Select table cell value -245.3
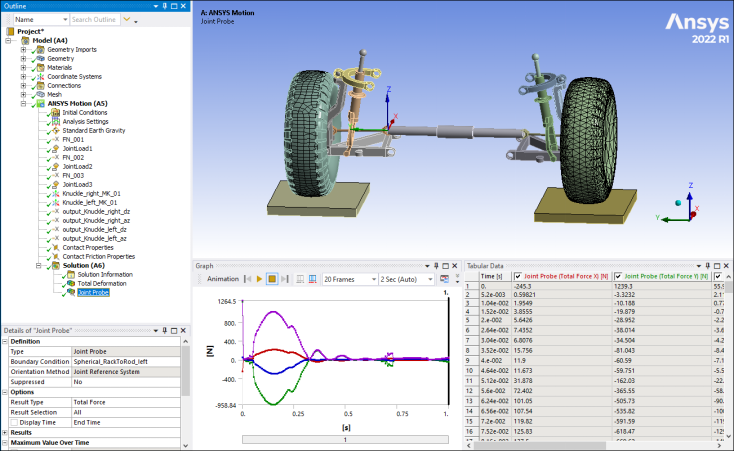The width and height of the screenshot is (734, 452). click(x=562, y=286)
